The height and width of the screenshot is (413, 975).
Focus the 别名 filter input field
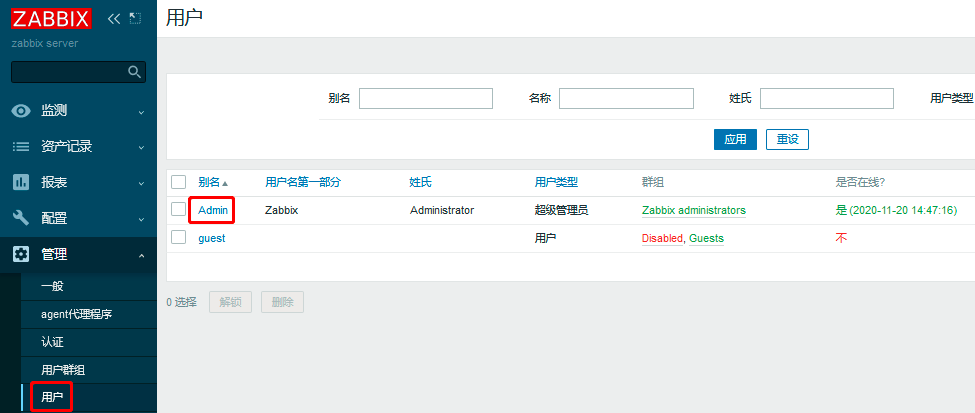point(426,98)
